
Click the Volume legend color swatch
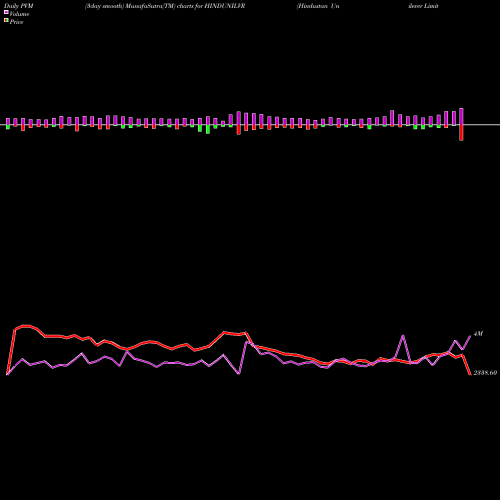coord(6,12)
